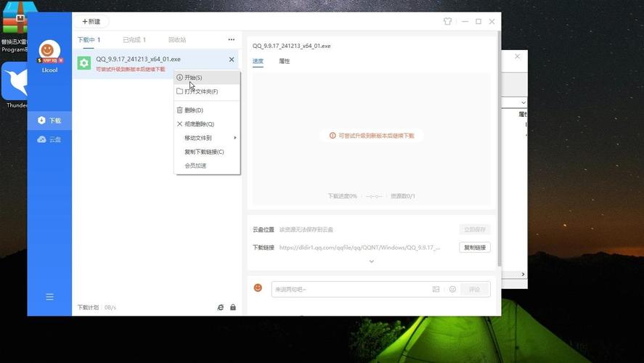Switch to the 已完成 tab

click(x=134, y=40)
